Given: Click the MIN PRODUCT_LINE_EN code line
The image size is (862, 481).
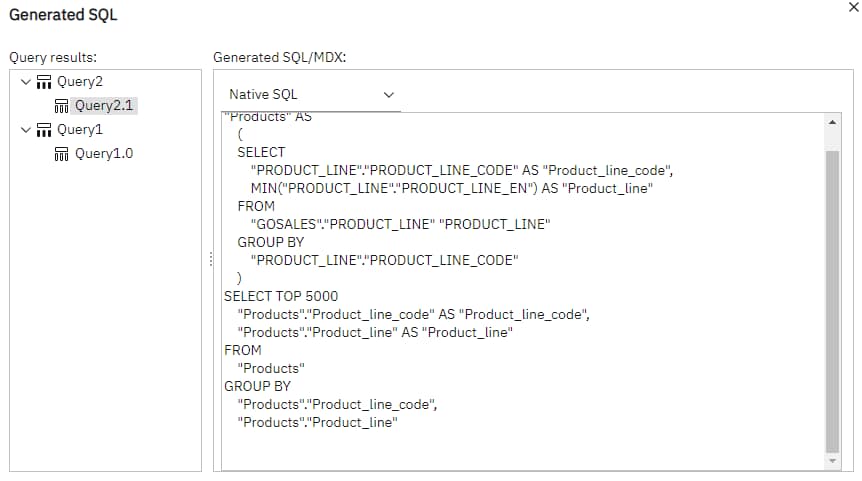Looking at the screenshot, I should tap(451, 188).
